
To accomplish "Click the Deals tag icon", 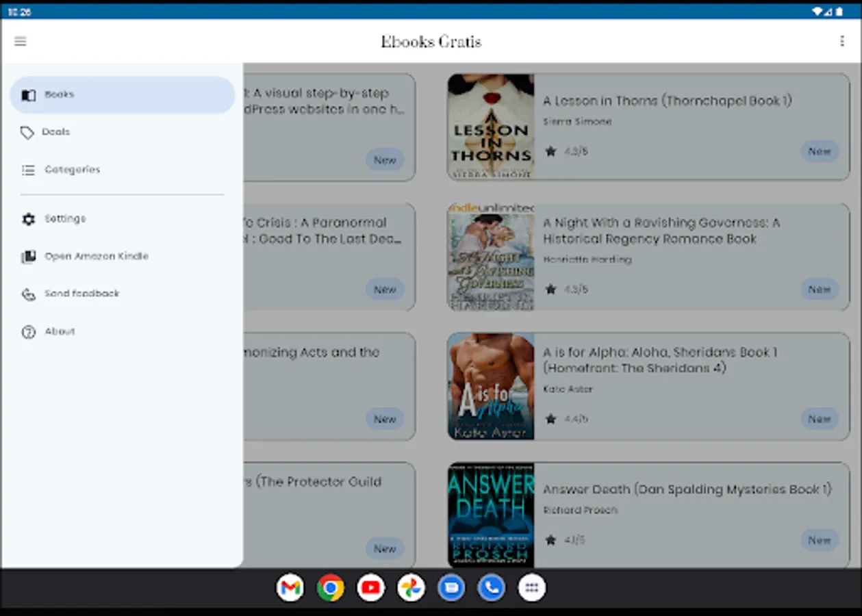I will 27,133.
